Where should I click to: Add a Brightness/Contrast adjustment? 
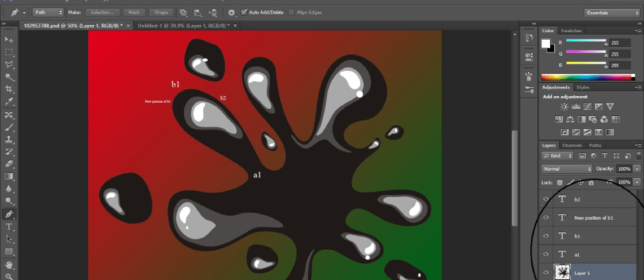(x=564, y=107)
